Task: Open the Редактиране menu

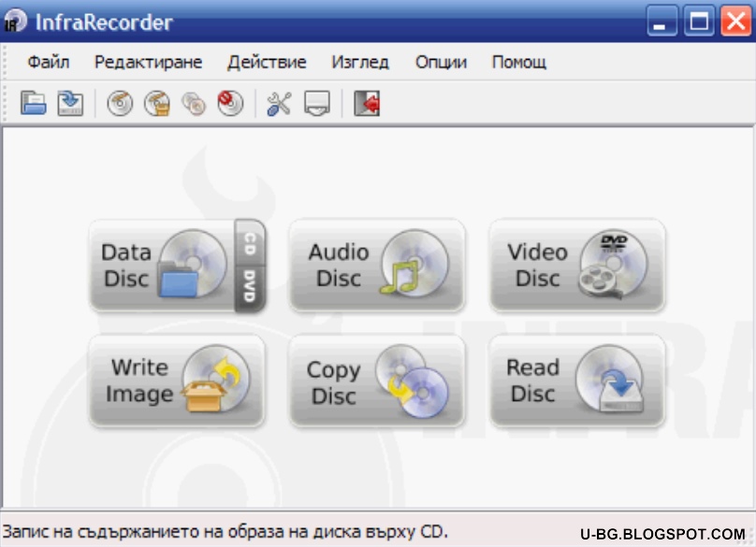Action: pyautogui.click(x=149, y=62)
